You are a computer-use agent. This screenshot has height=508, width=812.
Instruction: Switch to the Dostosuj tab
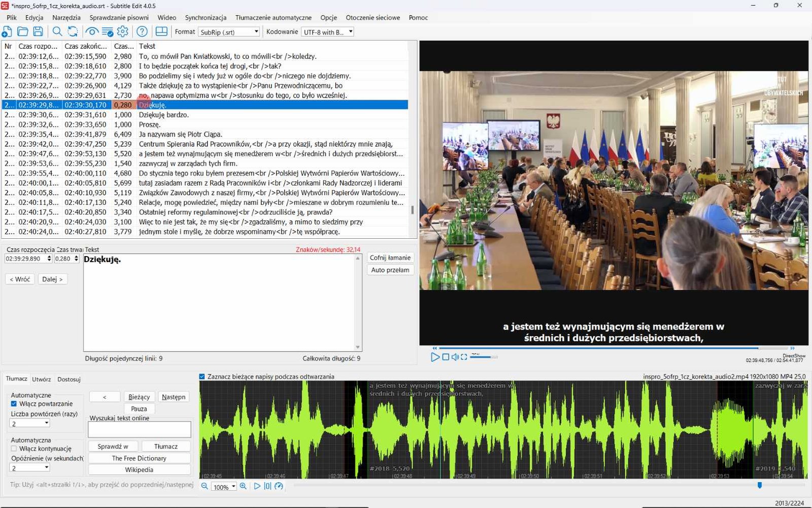[x=69, y=379]
